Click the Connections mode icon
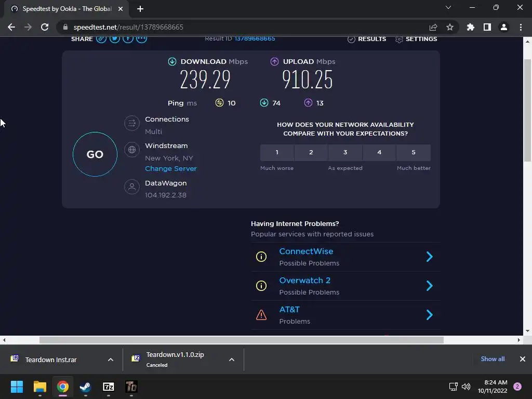This screenshot has width=532, height=399. 132,123
